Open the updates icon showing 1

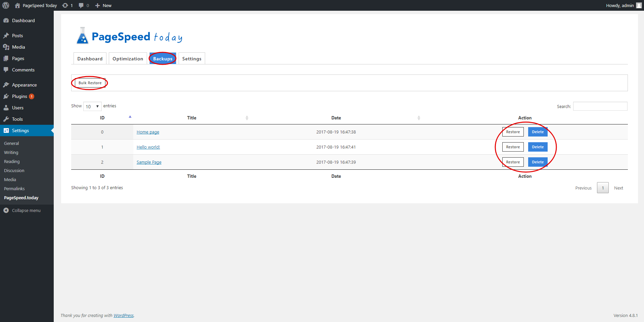pyautogui.click(x=65, y=5)
